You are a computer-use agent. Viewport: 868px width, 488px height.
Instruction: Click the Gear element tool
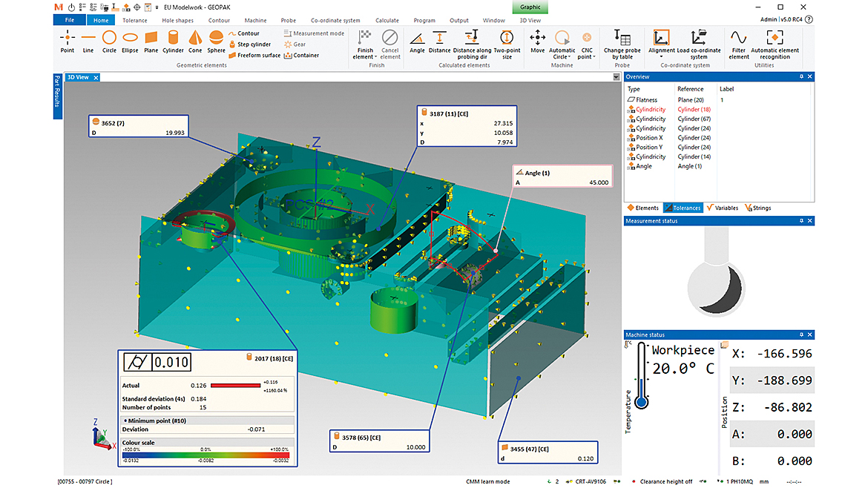[x=295, y=44]
